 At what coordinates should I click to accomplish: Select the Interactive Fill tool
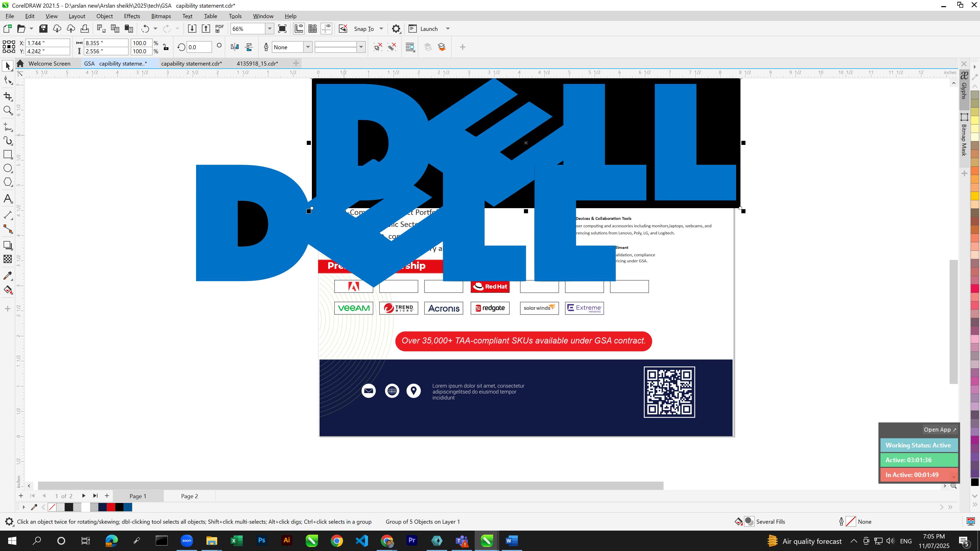[8, 290]
